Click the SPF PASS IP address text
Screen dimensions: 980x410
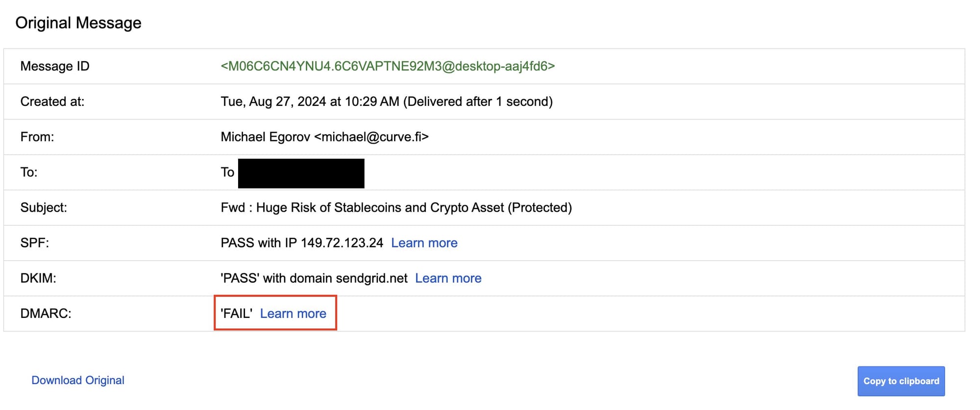pos(302,243)
